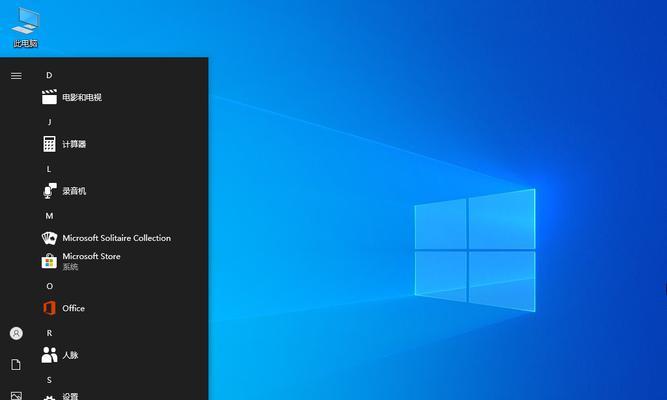667x400 pixels.
Task: Open Pictures icon in Start sidebar
Action: coord(16,396)
